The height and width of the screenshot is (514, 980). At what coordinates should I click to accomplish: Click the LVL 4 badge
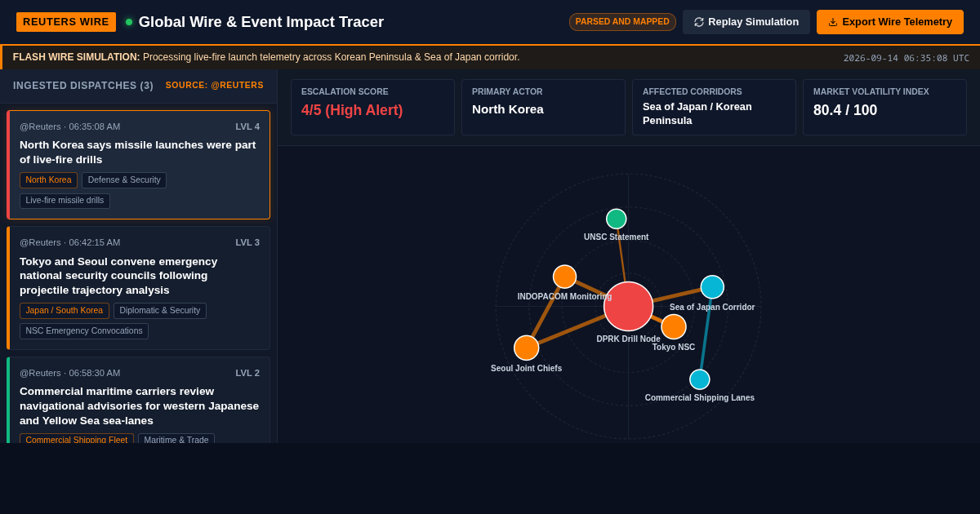pyautogui.click(x=247, y=126)
